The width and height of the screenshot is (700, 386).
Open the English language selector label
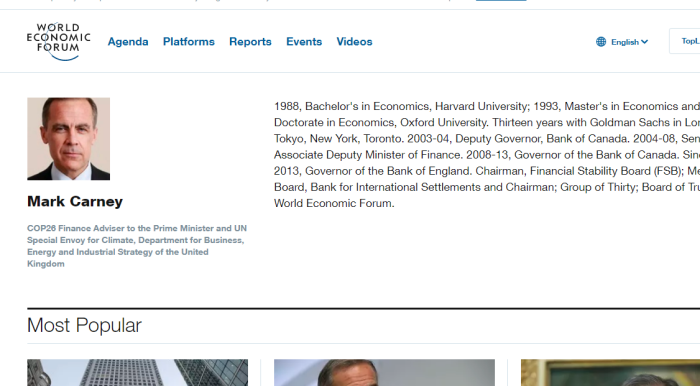(625, 42)
